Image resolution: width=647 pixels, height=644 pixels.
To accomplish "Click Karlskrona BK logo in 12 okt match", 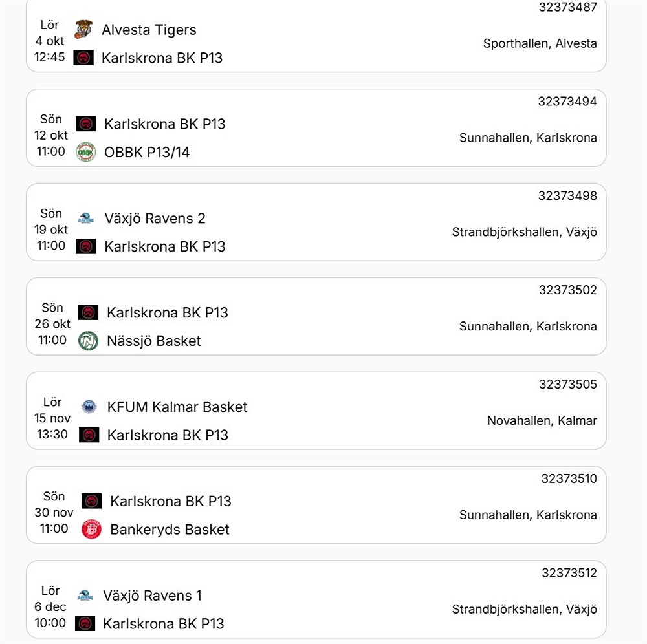I will click(x=86, y=124).
